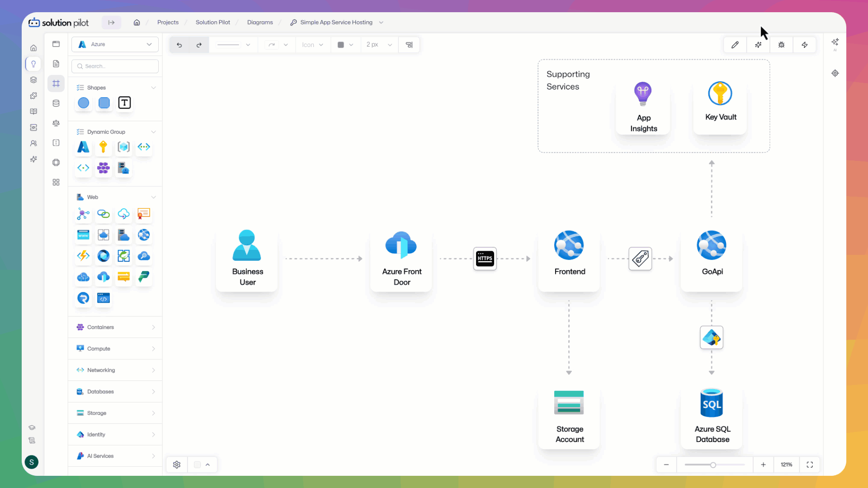Screen dimensions: 868x488
Task: Expand the Compute category
Action: click(115, 348)
